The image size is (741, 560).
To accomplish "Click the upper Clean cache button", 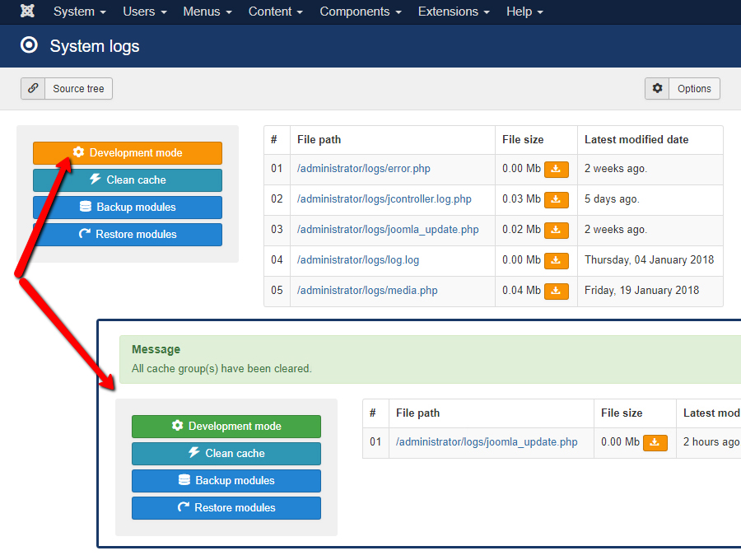I will 128,180.
